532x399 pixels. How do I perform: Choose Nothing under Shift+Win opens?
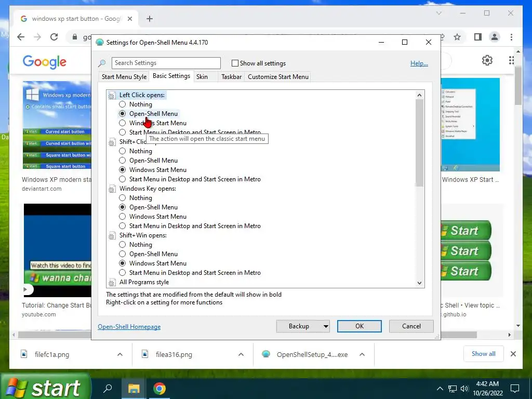click(122, 245)
